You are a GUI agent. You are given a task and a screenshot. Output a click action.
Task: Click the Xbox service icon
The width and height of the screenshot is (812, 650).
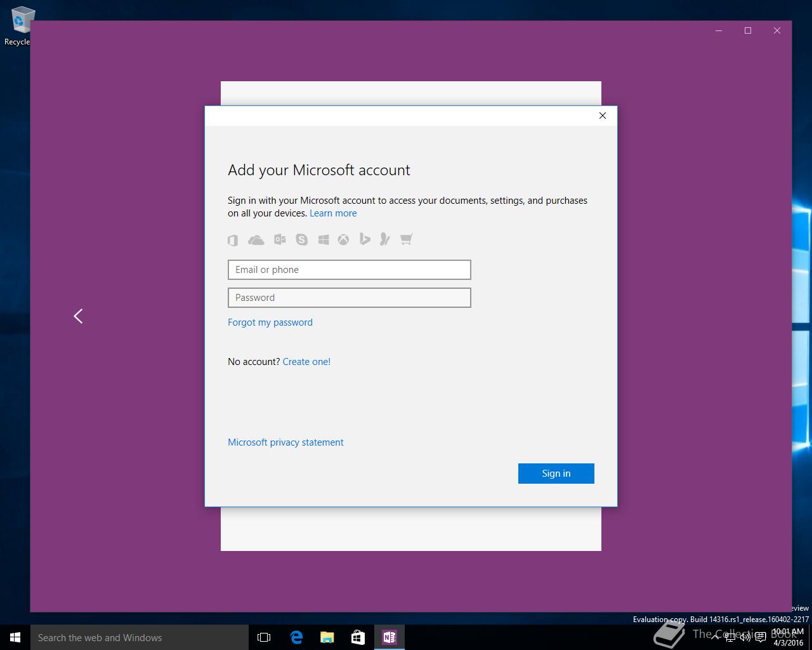point(343,239)
